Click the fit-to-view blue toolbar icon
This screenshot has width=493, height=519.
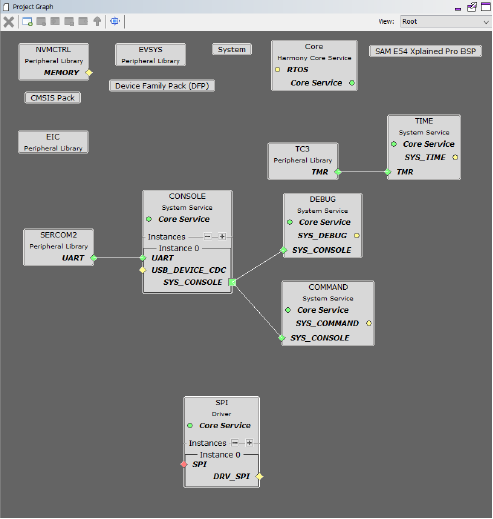point(115,21)
